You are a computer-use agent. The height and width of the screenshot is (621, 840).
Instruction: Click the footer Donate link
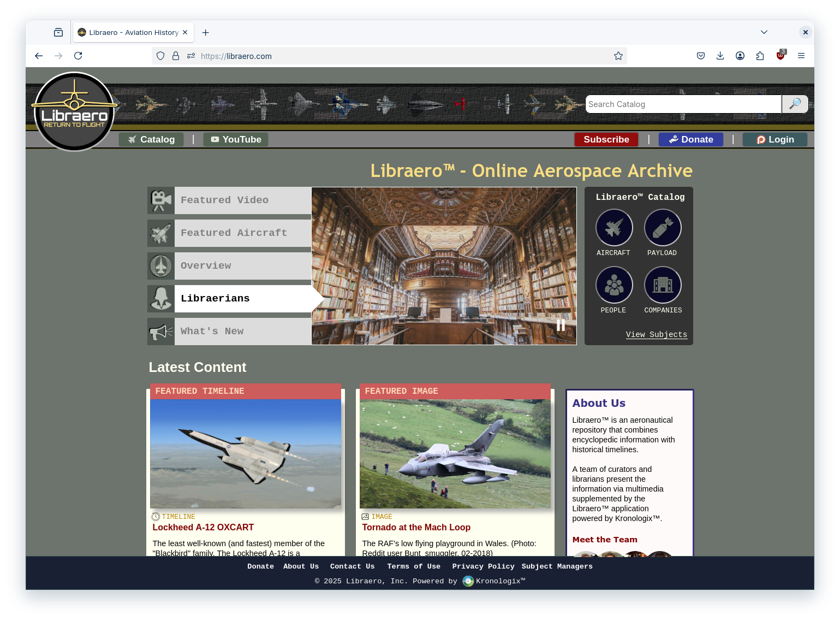pyautogui.click(x=260, y=566)
